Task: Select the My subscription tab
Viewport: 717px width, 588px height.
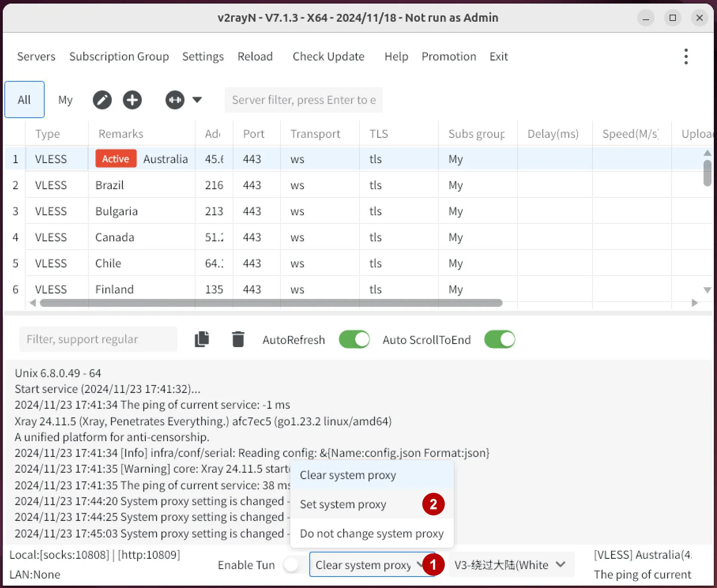Action: 65,100
